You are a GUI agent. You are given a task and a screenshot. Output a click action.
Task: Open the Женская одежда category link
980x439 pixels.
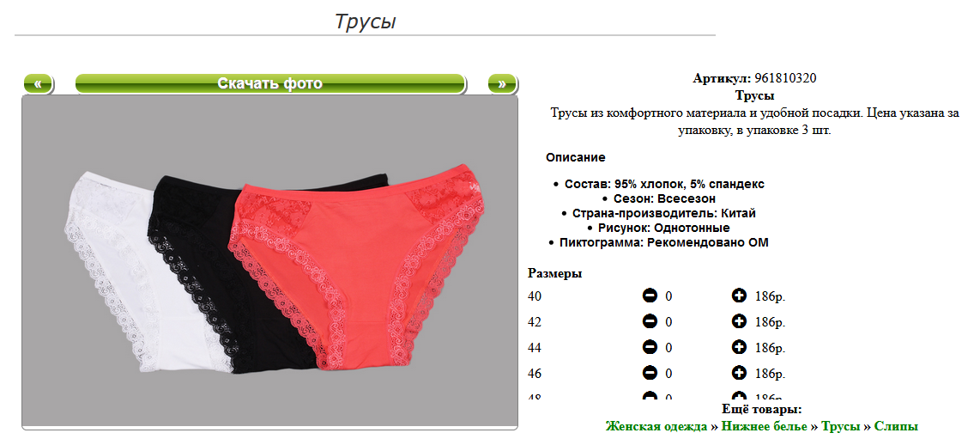point(656,426)
